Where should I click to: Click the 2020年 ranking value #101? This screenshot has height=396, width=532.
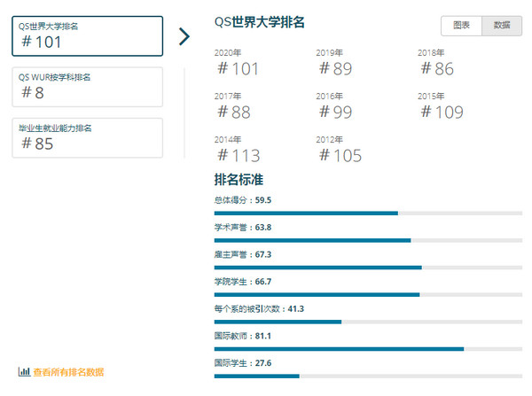(x=238, y=69)
